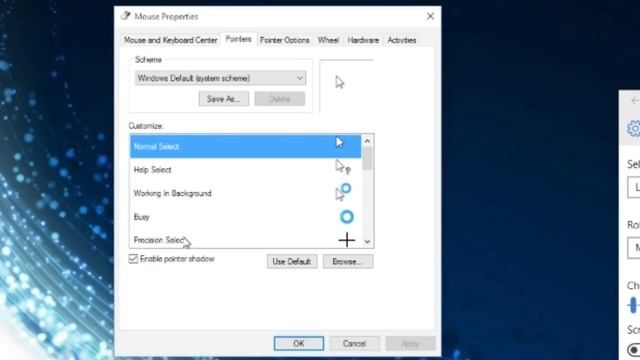Select the Help Select pointer row
This screenshot has height=360, width=640.
click(x=245, y=169)
